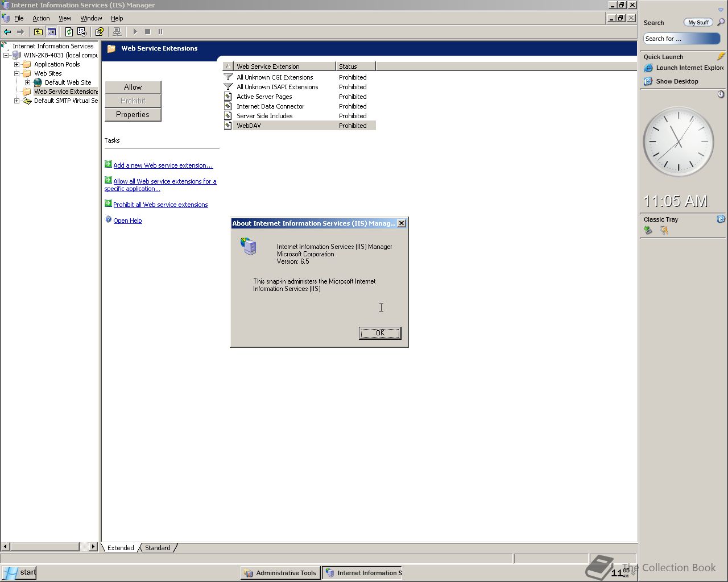Collapse the Web Sites node
Screen dimensions: 728x582
click(16, 73)
